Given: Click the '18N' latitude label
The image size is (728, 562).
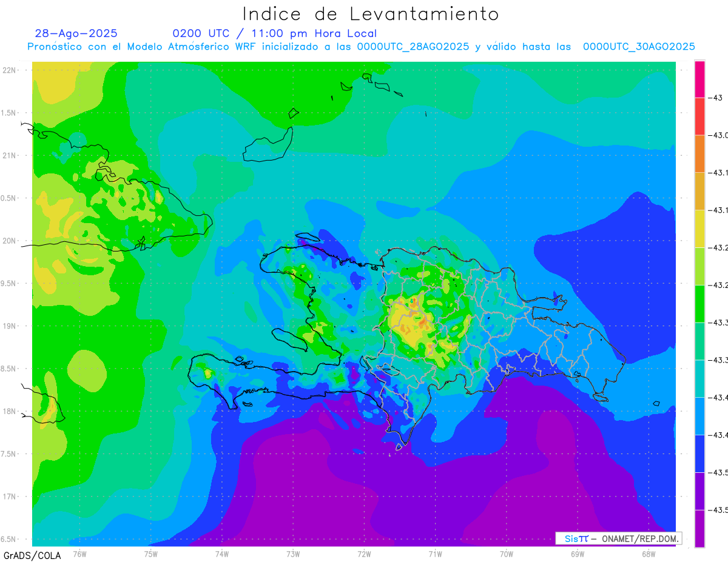Looking at the screenshot, I should pos(10,411).
